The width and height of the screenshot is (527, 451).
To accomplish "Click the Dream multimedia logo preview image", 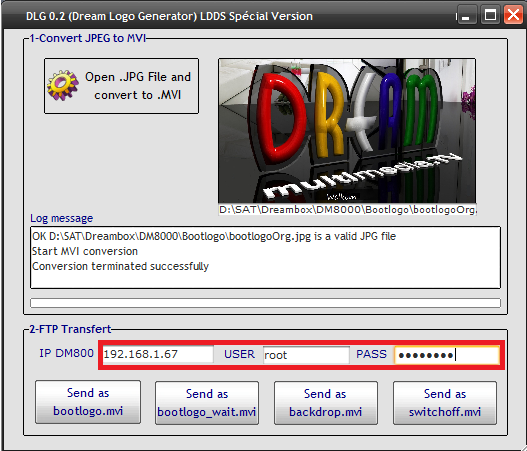I will point(347,131).
